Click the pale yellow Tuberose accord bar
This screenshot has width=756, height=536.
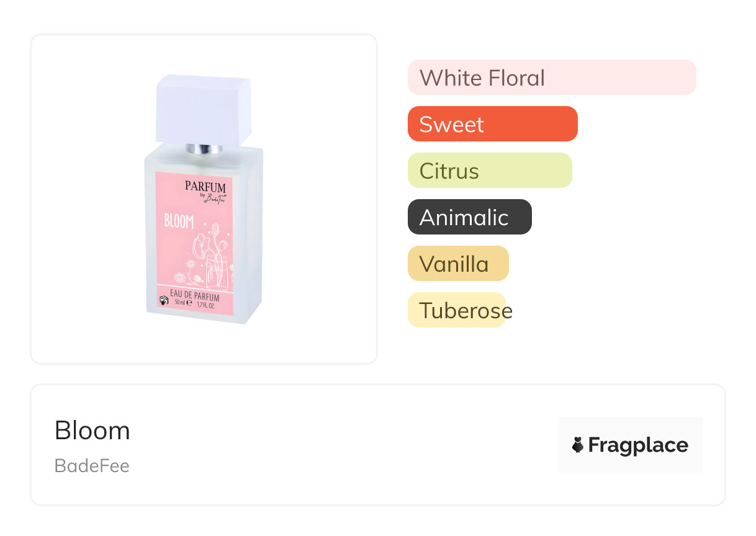click(x=457, y=310)
